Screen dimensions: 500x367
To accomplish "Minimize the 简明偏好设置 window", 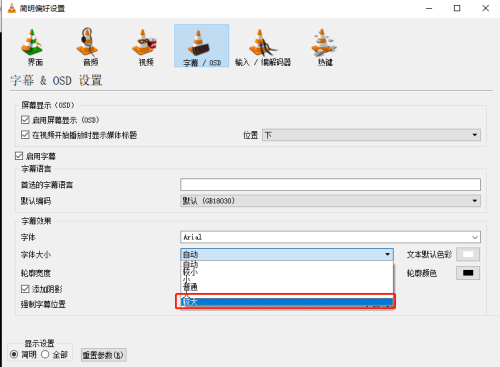I will tap(429, 8).
